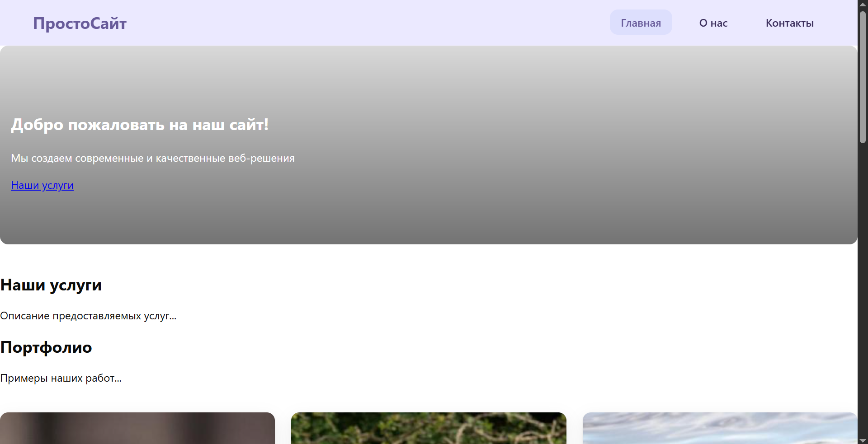This screenshot has height=444, width=868.
Task: Click the empty lavender header bar area
Action: pyautogui.click(x=362, y=23)
